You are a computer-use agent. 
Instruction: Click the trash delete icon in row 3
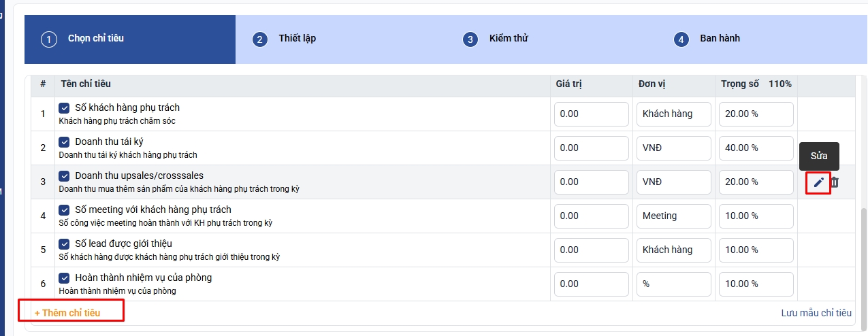click(835, 182)
